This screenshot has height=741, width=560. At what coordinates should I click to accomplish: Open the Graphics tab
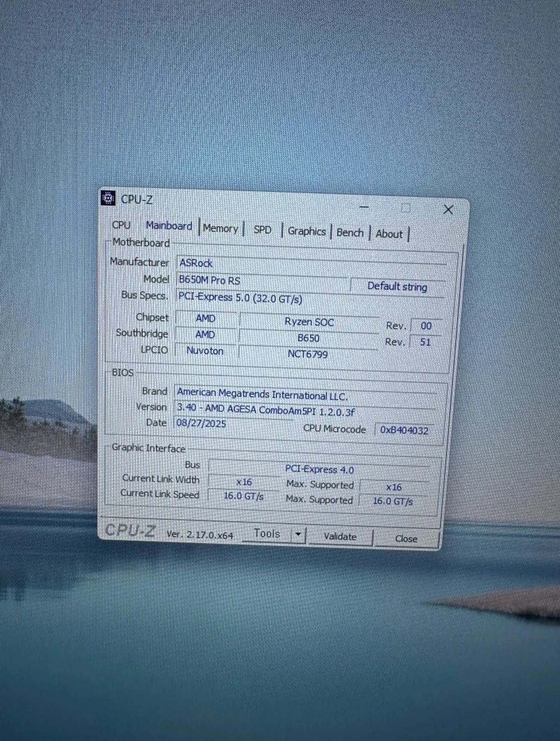pos(306,231)
